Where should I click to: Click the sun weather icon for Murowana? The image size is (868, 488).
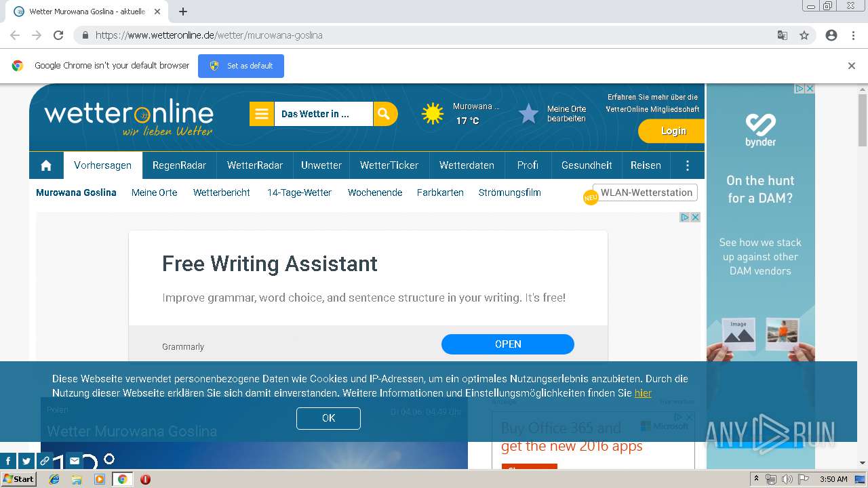point(433,114)
